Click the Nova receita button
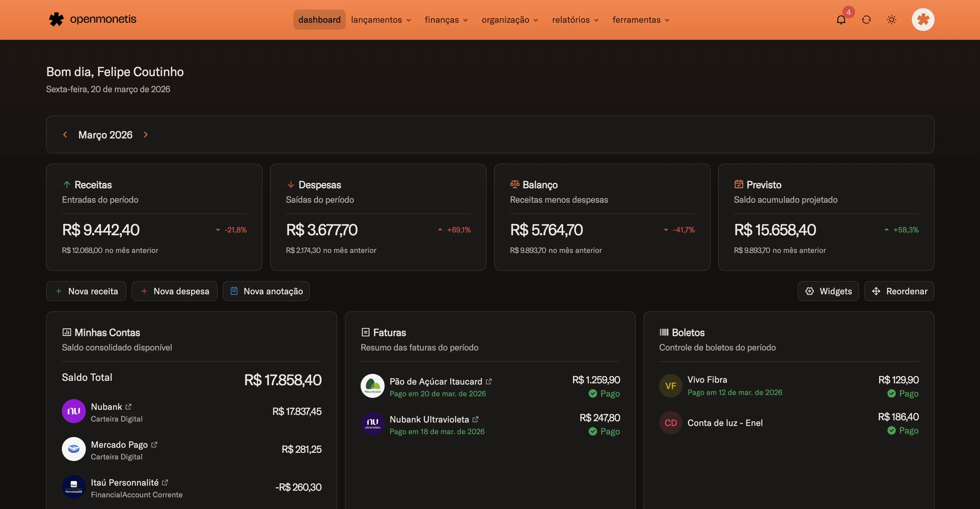Viewport: 980px width, 509px height. (x=86, y=291)
